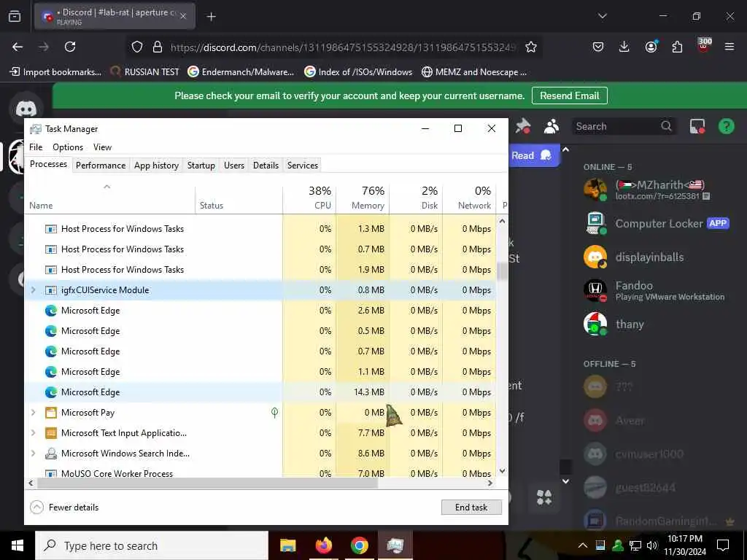Switch to Startup tab
Viewport: 747px width, 560px height.
201,166
